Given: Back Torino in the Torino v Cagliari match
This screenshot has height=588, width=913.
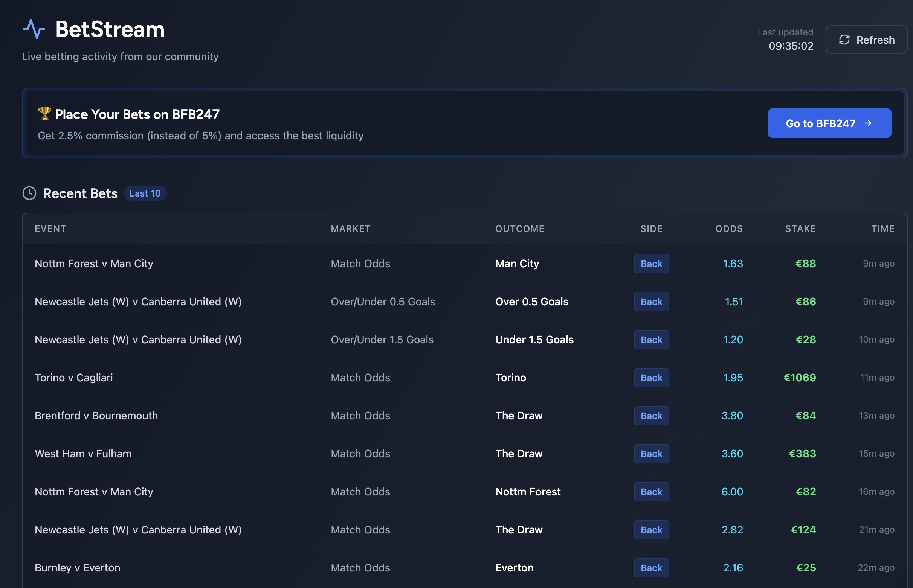Looking at the screenshot, I should (x=651, y=377).
